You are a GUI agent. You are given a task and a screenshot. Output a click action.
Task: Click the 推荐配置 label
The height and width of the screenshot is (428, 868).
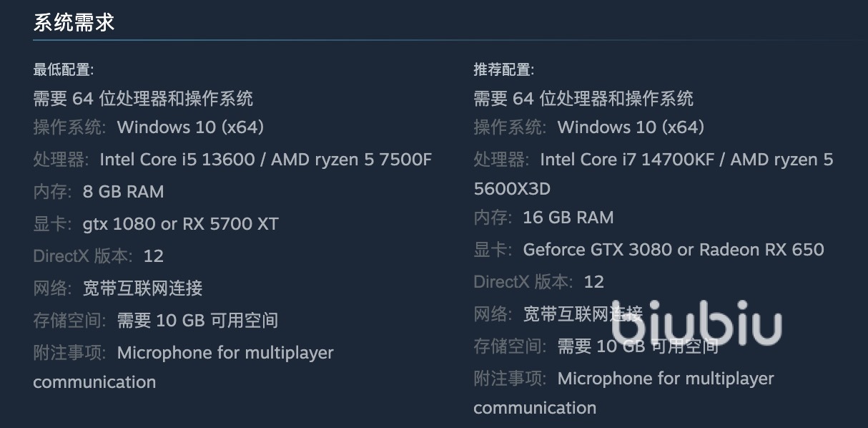(503, 69)
